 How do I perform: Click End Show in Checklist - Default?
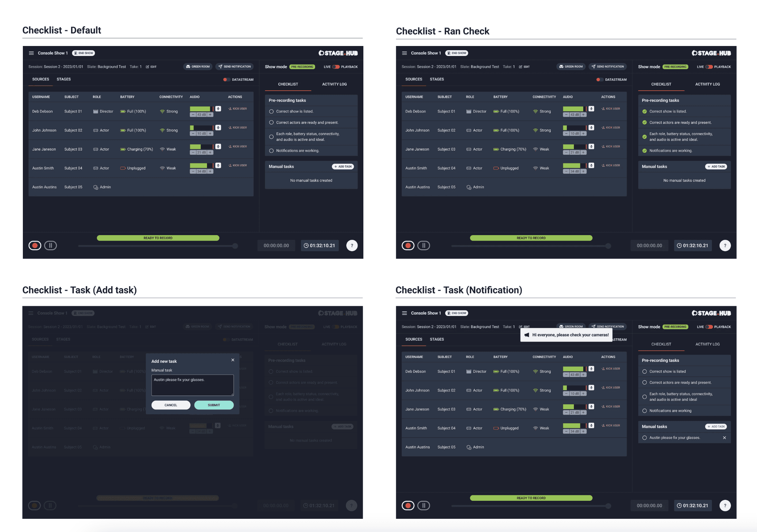83,53
